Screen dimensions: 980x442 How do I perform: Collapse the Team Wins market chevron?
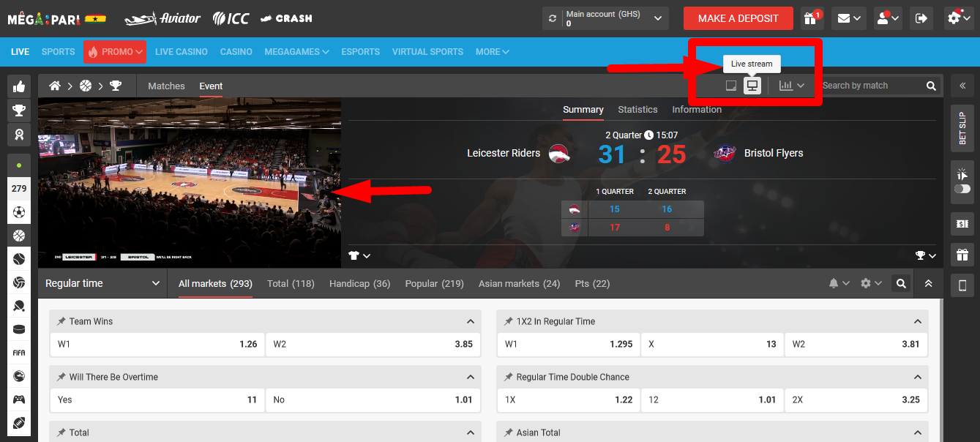click(471, 321)
